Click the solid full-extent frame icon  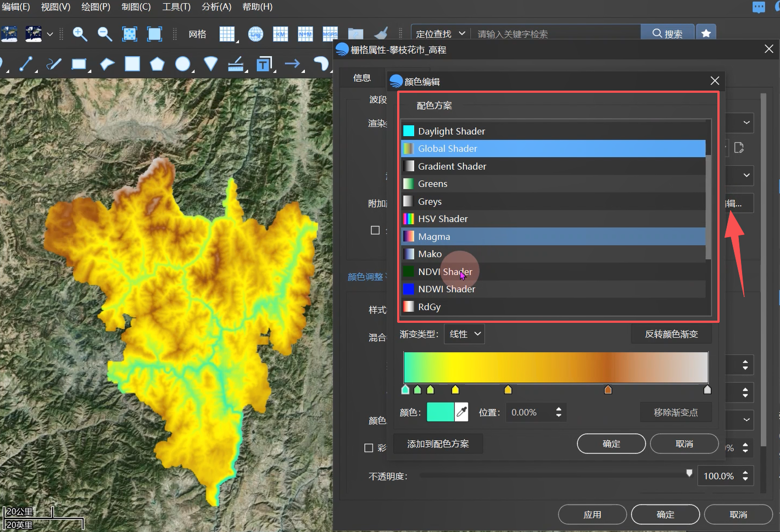155,34
